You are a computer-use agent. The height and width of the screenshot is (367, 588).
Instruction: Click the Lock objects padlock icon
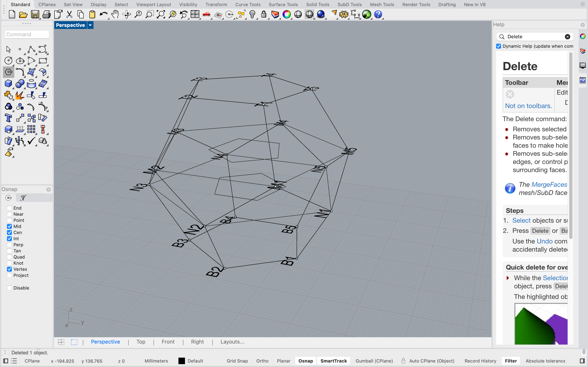tap(264, 14)
